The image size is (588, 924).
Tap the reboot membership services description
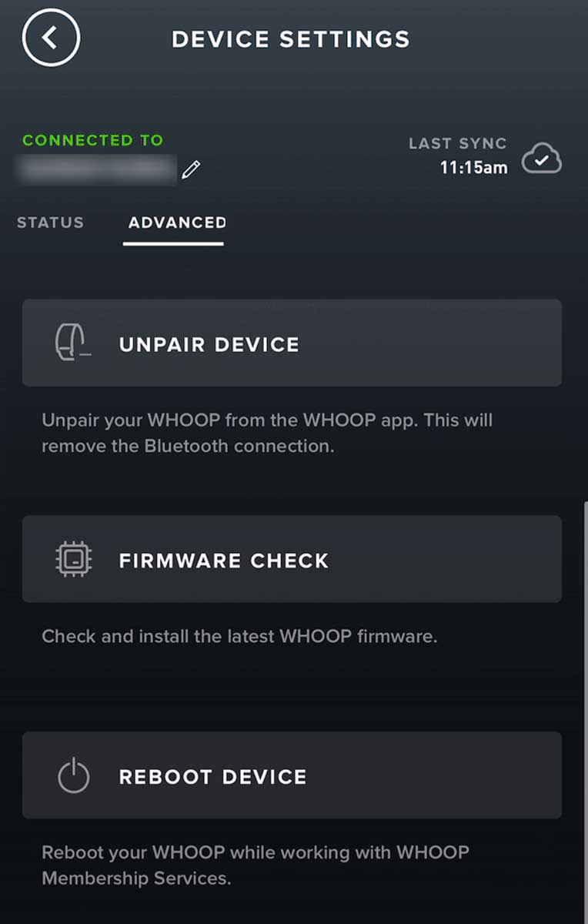254,865
